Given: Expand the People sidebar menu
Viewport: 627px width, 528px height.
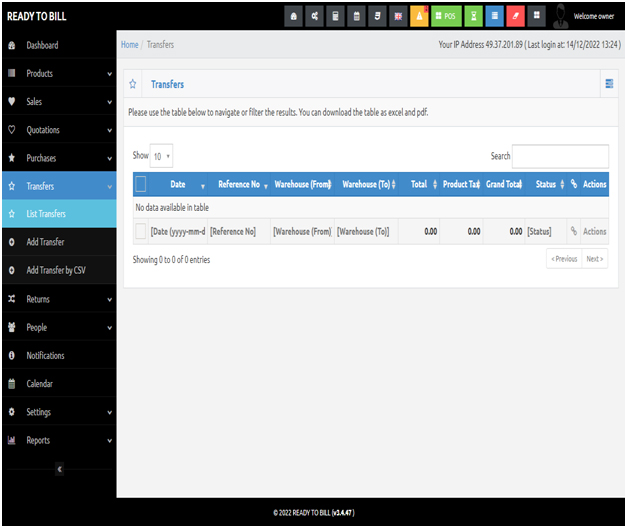Looking at the screenshot, I should (x=59, y=328).
